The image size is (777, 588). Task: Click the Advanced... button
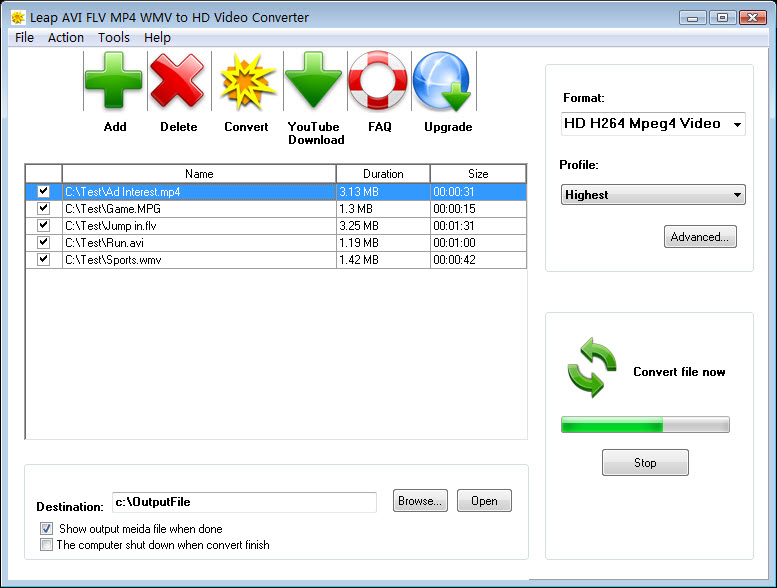(x=700, y=237)
